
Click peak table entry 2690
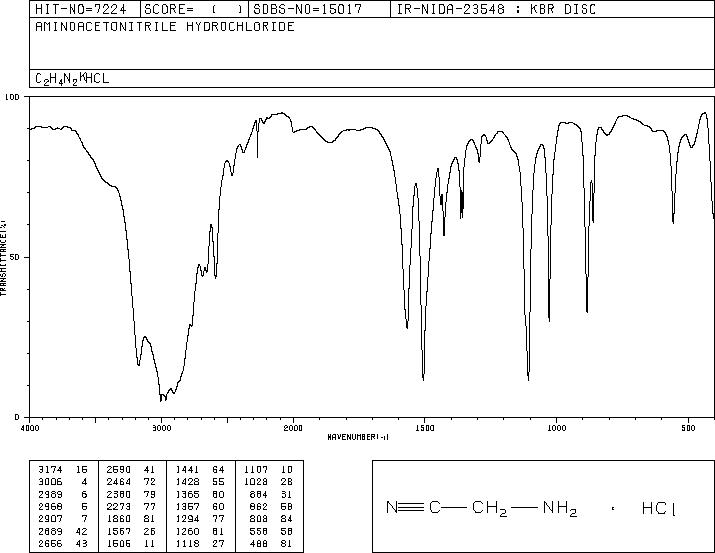click(x=119, y=470)
